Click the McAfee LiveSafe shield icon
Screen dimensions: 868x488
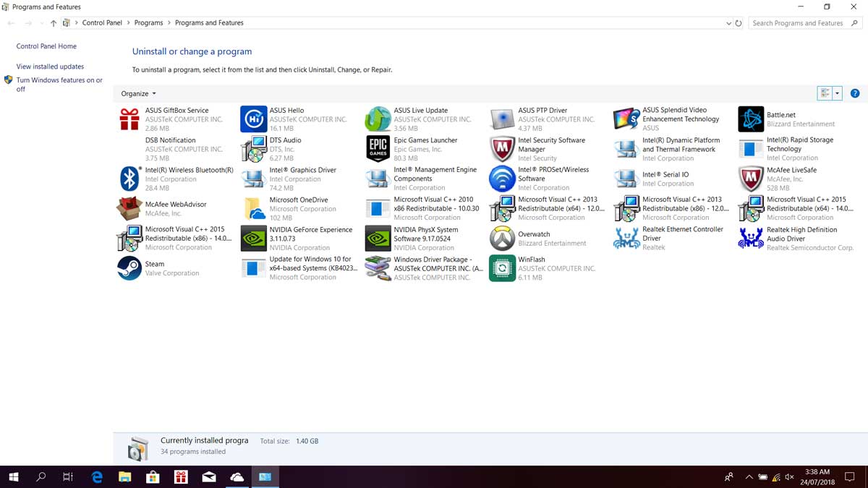(x=751, y=179)
